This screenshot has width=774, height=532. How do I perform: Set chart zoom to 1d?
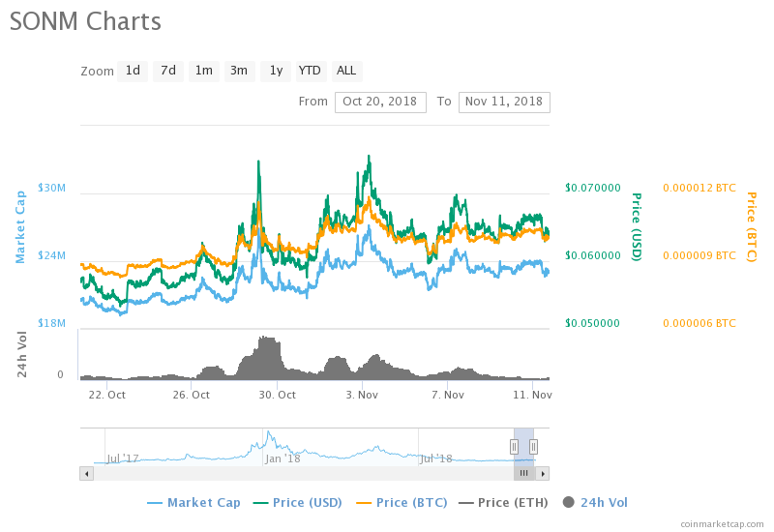click(x=133, y=71)
